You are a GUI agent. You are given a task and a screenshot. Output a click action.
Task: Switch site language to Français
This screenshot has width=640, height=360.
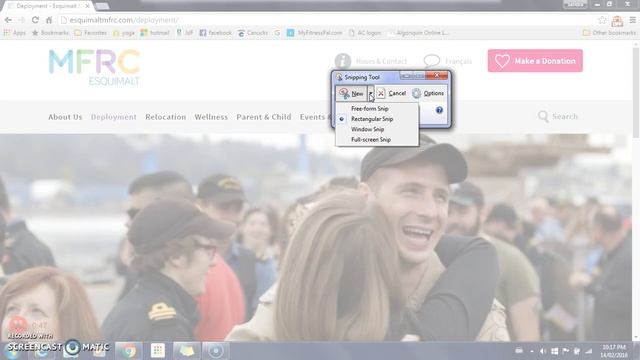click(x=448, y=61)
